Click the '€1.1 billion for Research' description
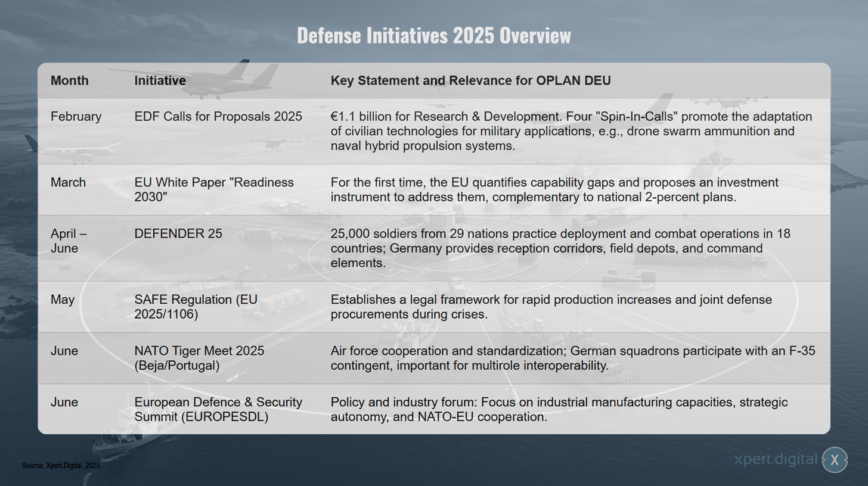The image size is (868, 486). [572, 131]
